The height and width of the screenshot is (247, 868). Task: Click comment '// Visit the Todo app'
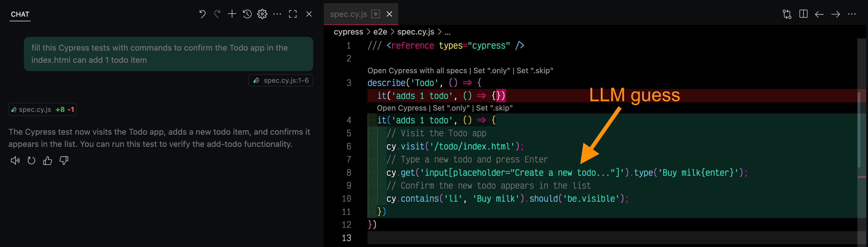click(x=436, y=134)
